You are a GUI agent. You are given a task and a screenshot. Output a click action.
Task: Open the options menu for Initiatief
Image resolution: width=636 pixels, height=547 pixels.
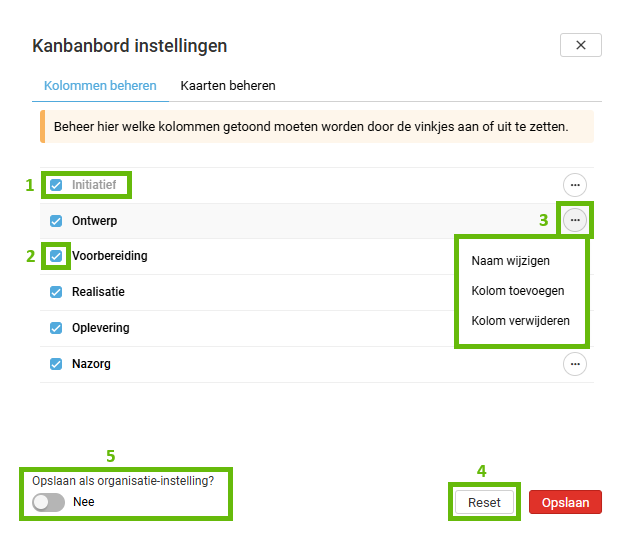574,184
